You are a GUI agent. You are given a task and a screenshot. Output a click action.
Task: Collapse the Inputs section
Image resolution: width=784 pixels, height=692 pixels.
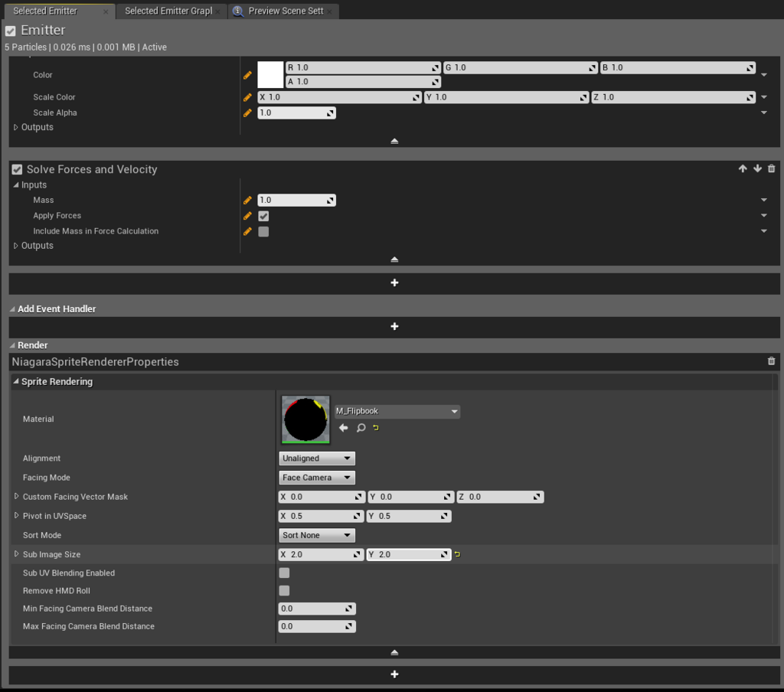15,185
